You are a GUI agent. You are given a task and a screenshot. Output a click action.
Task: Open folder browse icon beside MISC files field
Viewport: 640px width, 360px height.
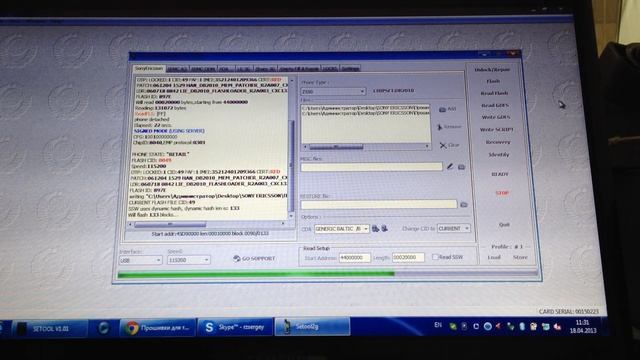coord(461,167)
